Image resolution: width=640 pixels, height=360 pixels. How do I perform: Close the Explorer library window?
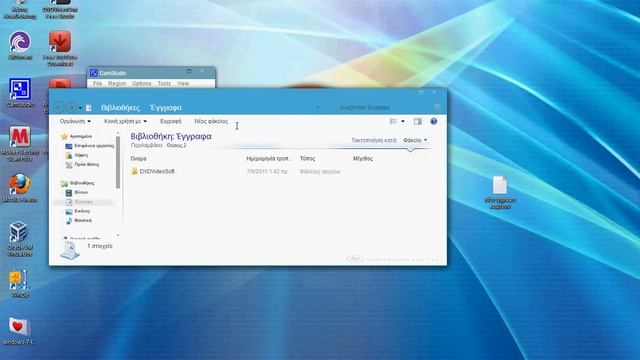(x=434, y=93)
